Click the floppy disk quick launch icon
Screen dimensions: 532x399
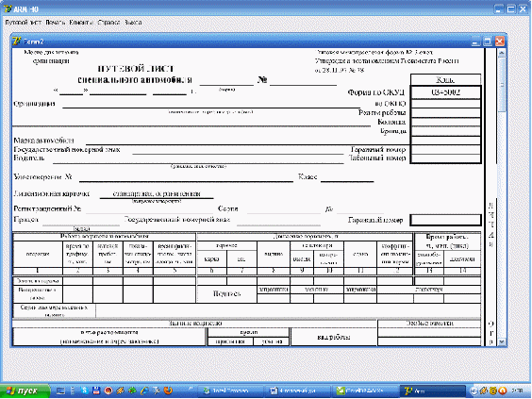click(x=96, y=391)
